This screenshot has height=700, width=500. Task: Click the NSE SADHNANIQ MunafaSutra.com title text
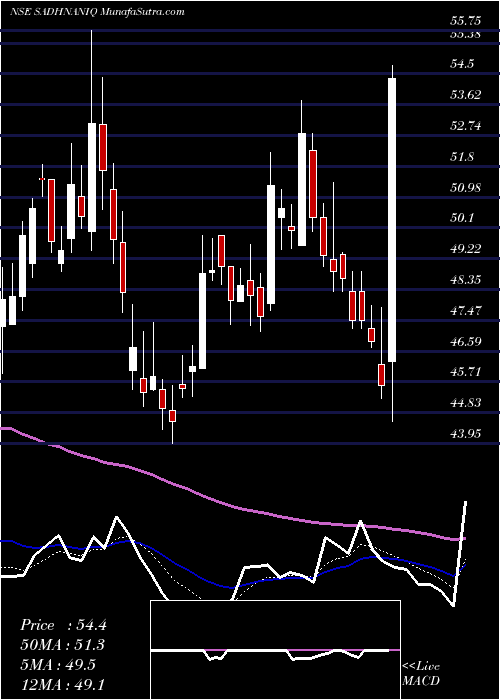click(x=97, y=11)
